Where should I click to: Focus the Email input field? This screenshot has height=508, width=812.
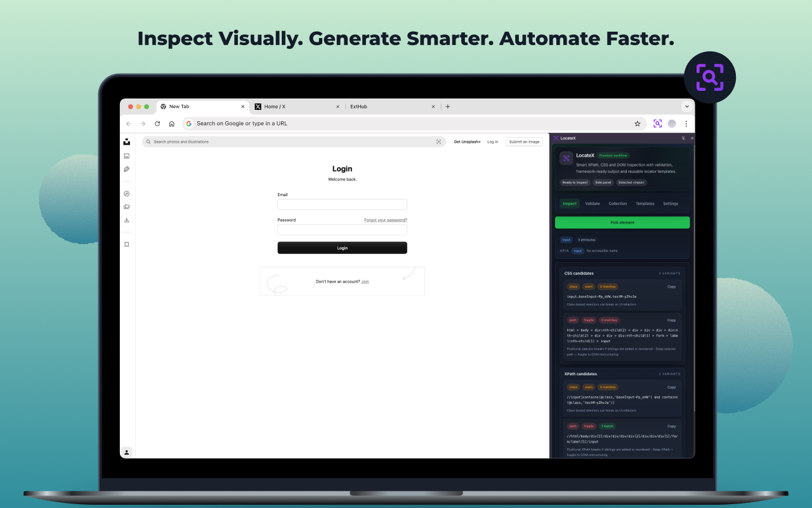pyautogui.click(x=342, y=204)
